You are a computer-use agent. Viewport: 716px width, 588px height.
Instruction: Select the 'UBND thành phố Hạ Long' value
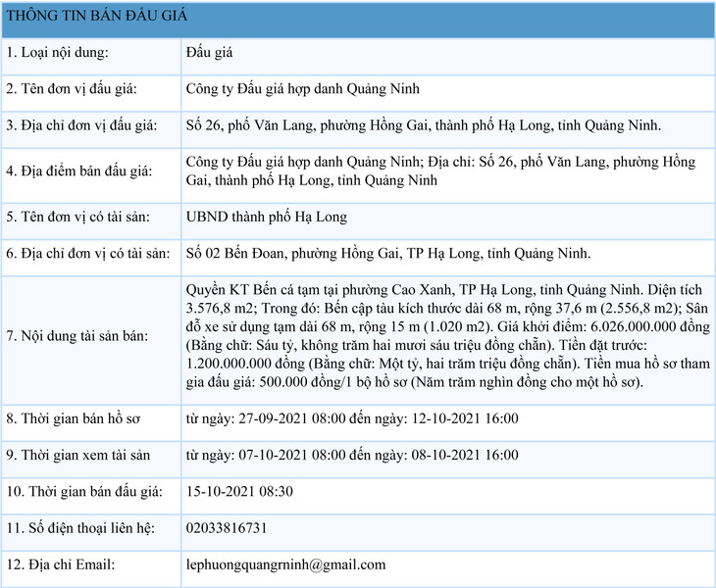266,217
